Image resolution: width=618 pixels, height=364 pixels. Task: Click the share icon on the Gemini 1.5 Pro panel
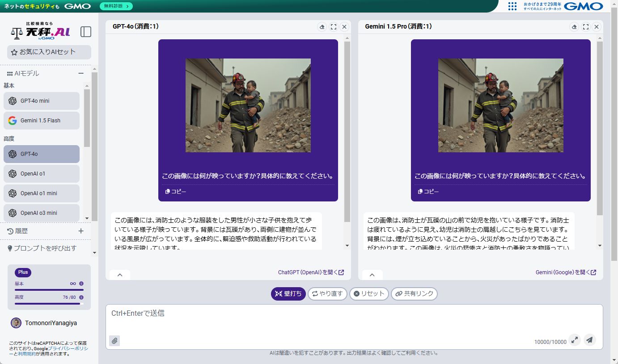click(x=575, y=27)
